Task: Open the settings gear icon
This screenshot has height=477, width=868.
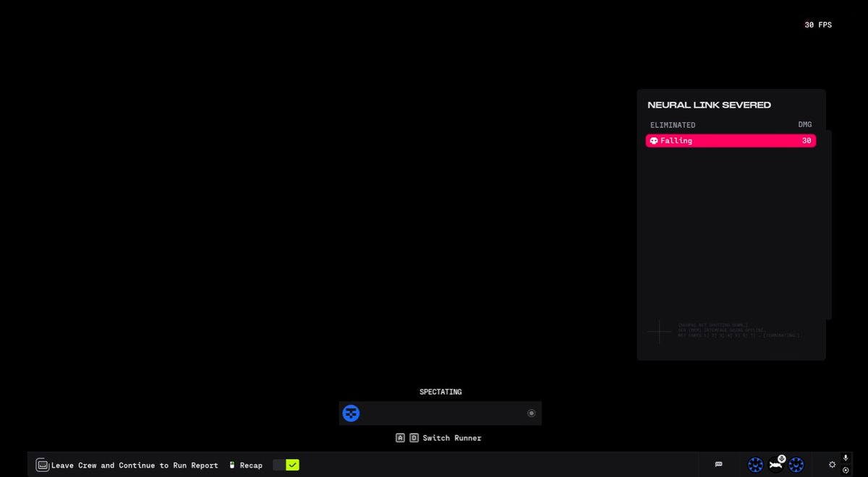Action: click(832, 465)
